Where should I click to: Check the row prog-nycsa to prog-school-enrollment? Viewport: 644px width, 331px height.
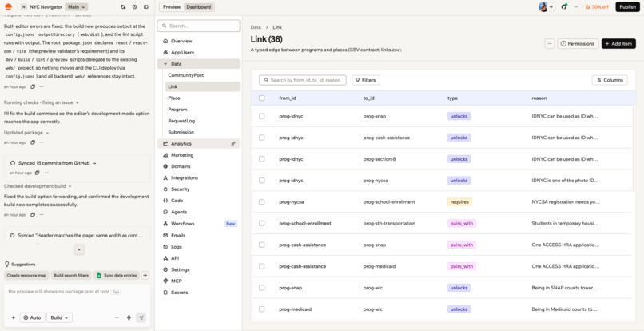pyautogui.click(x=261, y=202)
